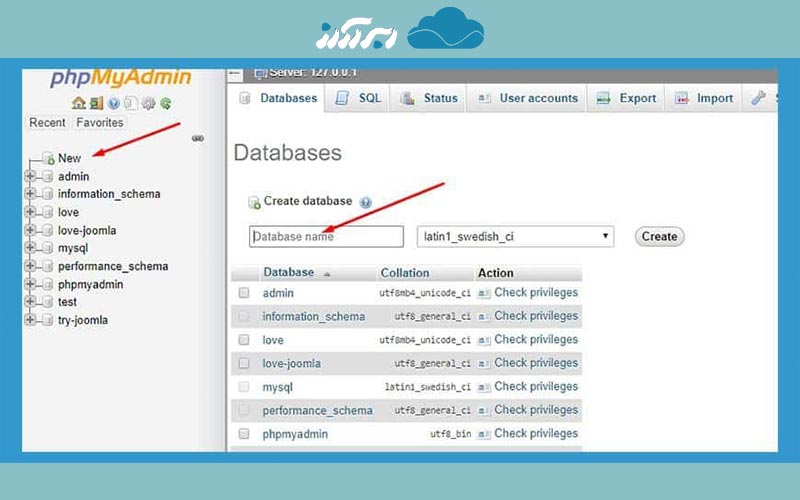Image resolution: width=800 pixels, height=500 pixels.
Task: Open the gear settings icon in sidebar
Action: coord(148,103)
